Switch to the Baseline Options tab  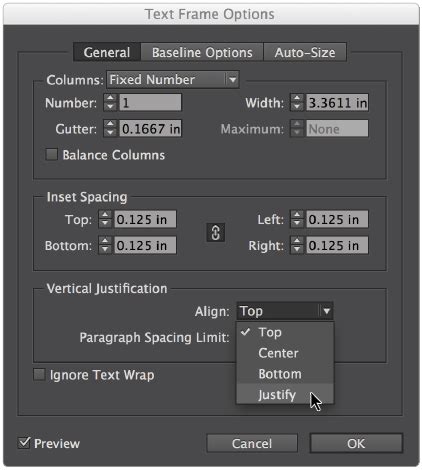coord(202,52)
